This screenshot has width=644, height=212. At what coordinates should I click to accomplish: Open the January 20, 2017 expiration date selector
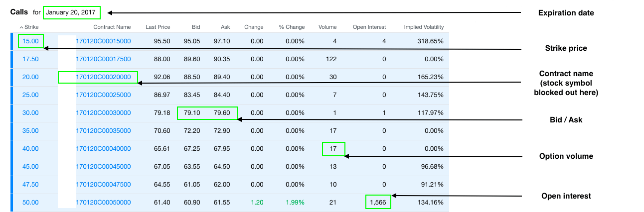click(x=71, y=12)
